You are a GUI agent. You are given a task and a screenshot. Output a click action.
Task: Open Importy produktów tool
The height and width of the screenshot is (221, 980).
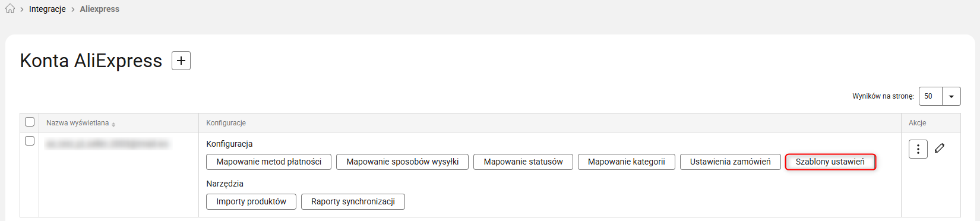[251, 201]
